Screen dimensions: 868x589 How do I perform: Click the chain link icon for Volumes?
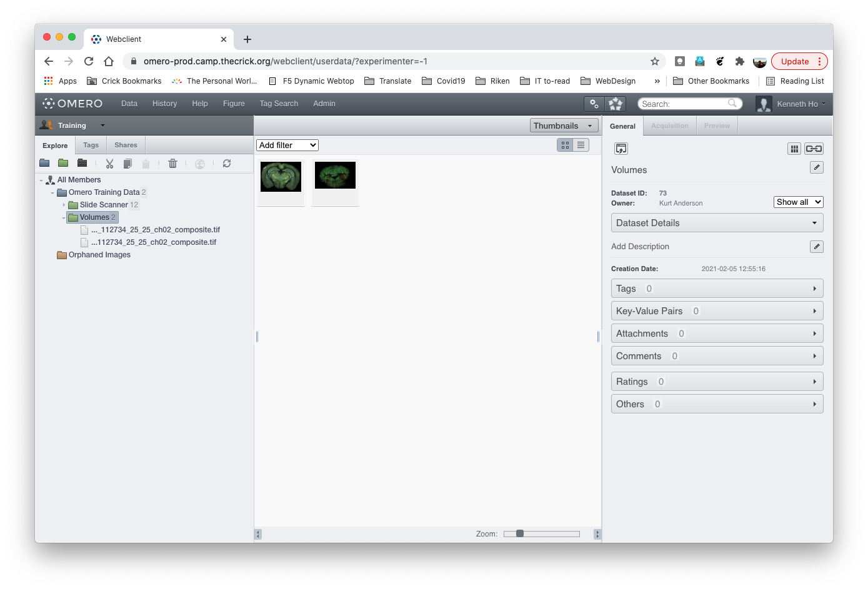click(814, 149)
